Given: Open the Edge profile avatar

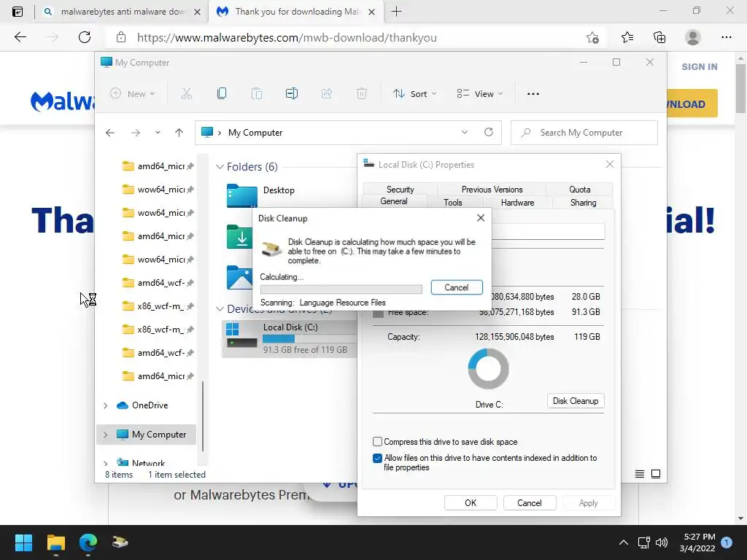Looking at the screenshot, I should point(693,37).
